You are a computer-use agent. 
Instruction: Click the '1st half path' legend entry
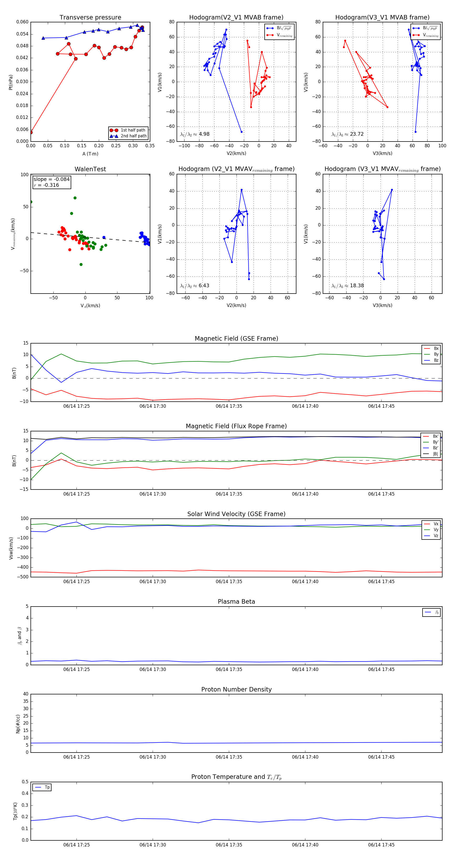[128, 130]
